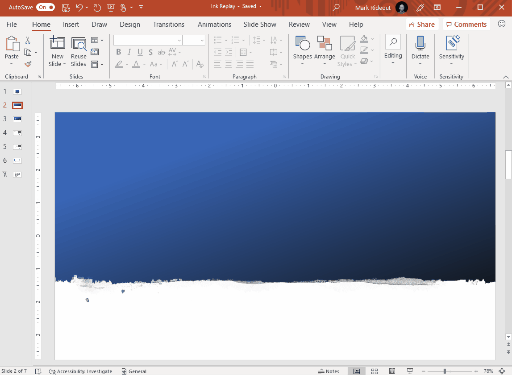
Task: Open the Help tab
Action: [x=356, y=24]
